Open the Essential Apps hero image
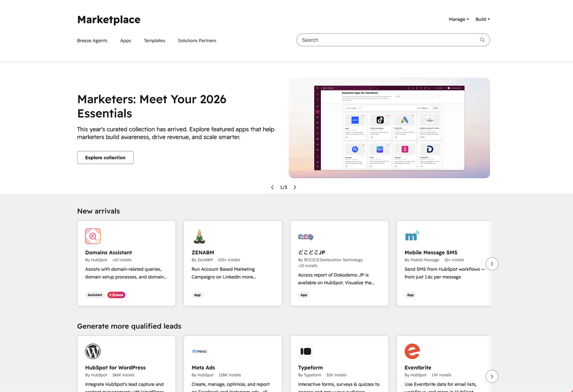573x392 pixels. click(x=389, y=128)
